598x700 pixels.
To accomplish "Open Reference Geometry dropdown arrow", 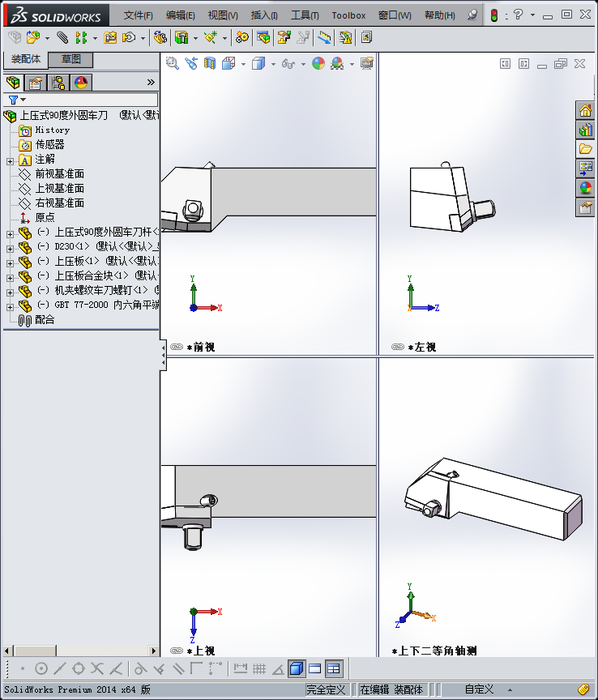I will 224,38.
